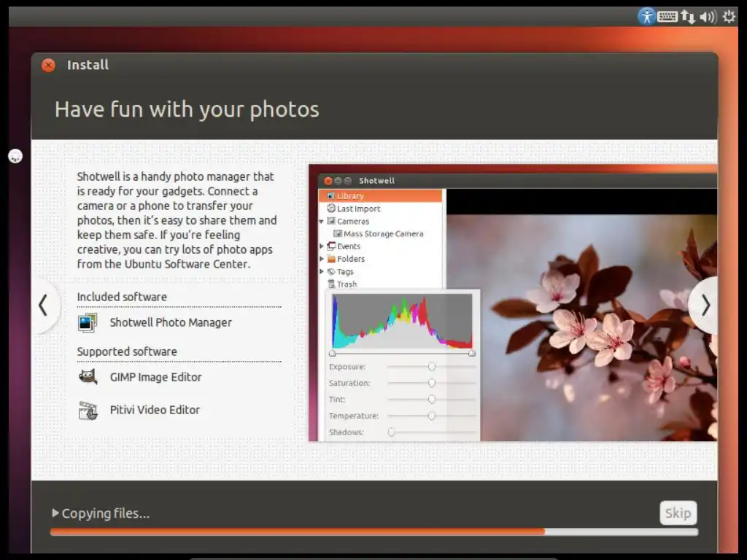Click the Pitivi Video Editor label
The height and width of the screenshot is (560, 747).
[x=155, y=410]
